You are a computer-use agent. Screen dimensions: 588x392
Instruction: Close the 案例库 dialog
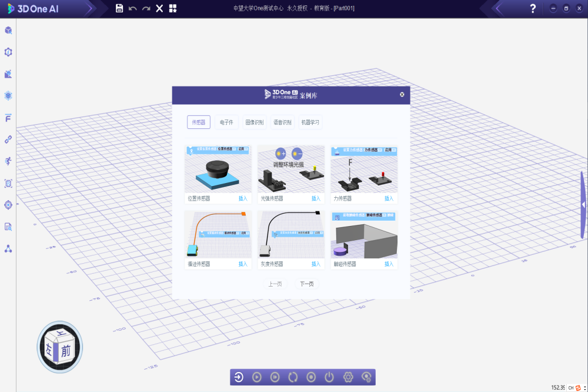pos(402,95)
